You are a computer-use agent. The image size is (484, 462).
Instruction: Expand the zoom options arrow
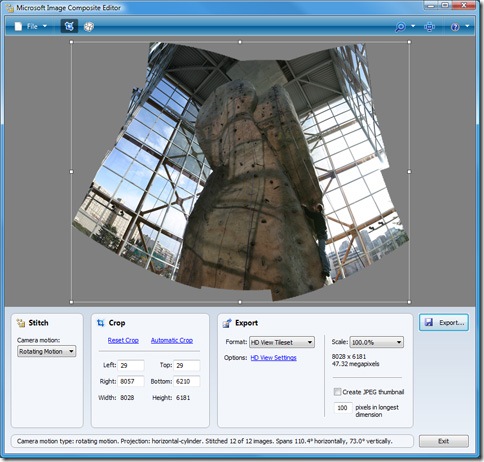(413, 26)
